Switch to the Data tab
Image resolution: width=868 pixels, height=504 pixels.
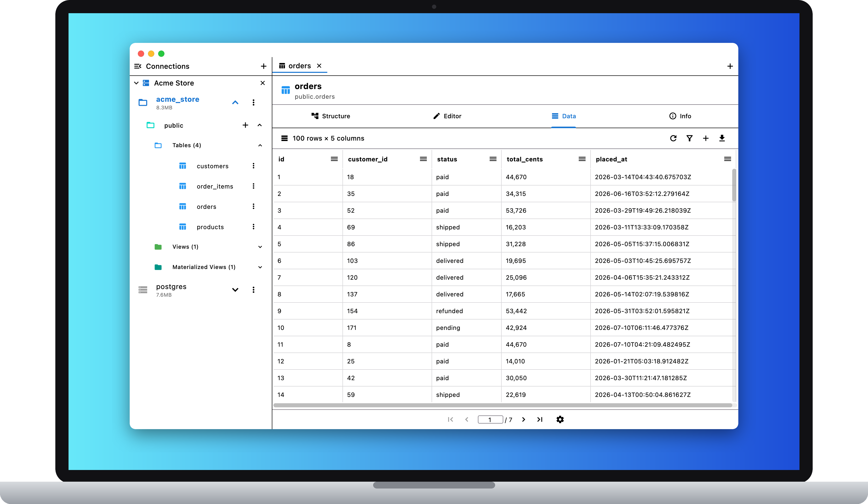(x=563, y=116)
